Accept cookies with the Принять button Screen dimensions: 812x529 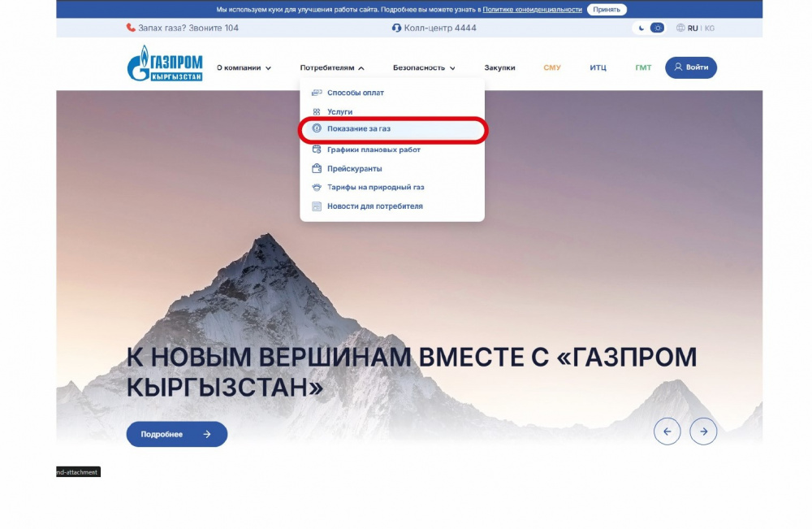point(607,10)
